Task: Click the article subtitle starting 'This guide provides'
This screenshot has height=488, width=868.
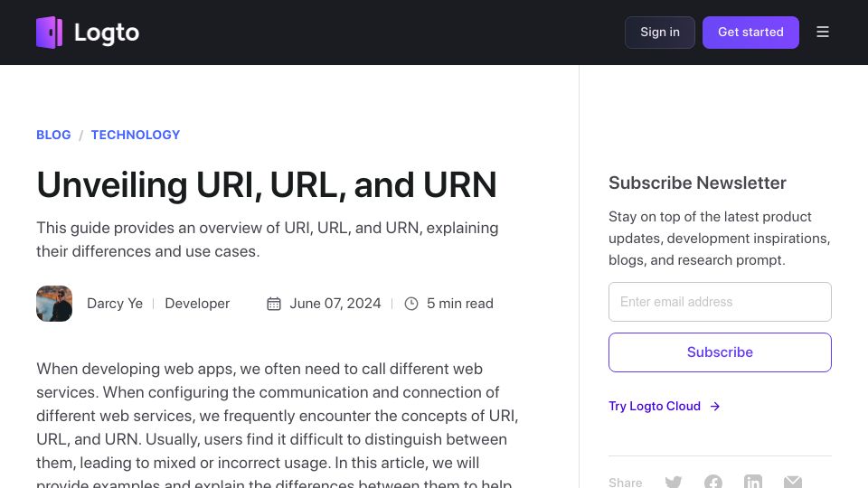Action: (x=268, y=239)
